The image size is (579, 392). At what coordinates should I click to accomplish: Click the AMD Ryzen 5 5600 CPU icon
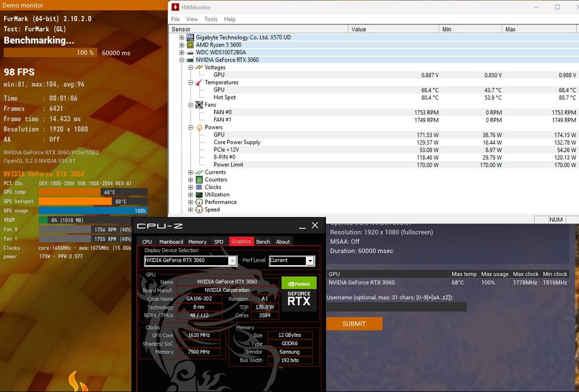[190, 45]
